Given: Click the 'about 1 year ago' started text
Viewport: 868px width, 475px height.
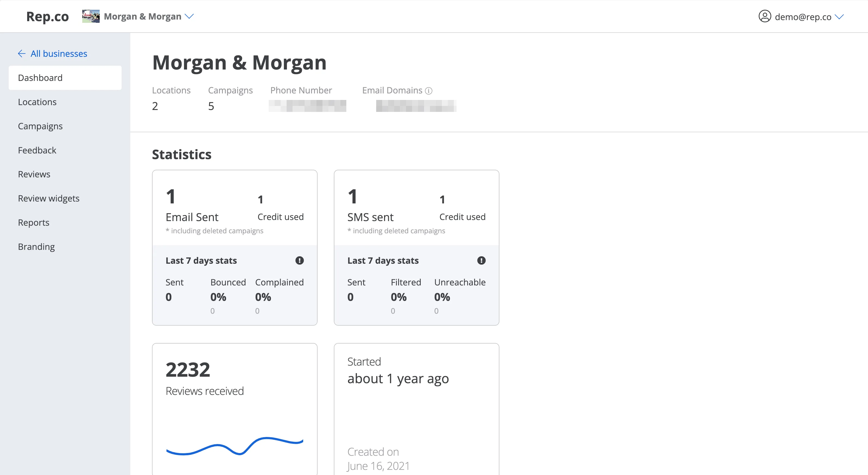Looking at the screenshot, I should coord(398,379).
